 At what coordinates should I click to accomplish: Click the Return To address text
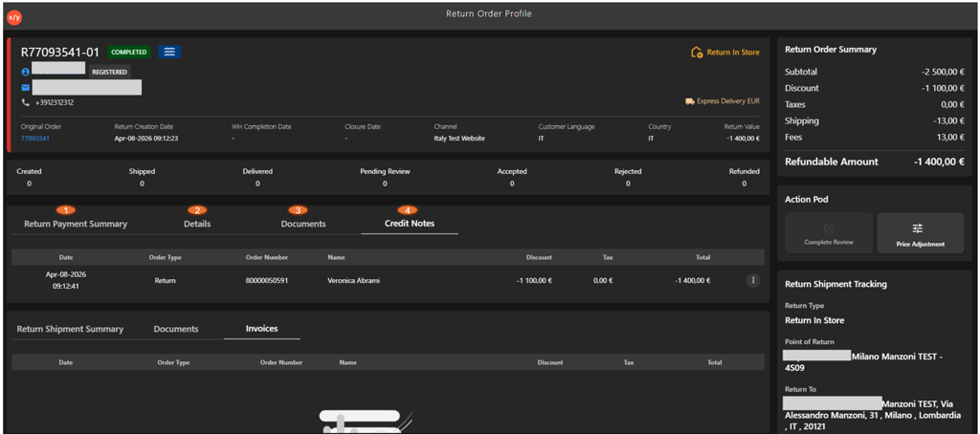(874, 415)
